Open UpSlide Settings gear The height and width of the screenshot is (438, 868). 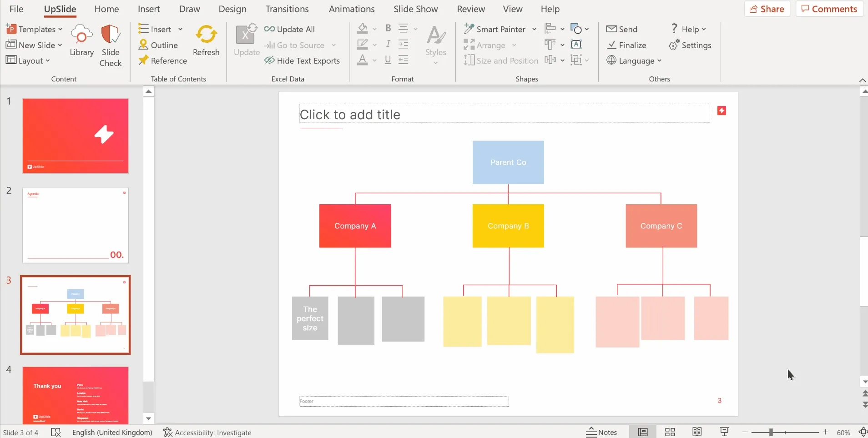pyautogui.click(x=674, y=45)
